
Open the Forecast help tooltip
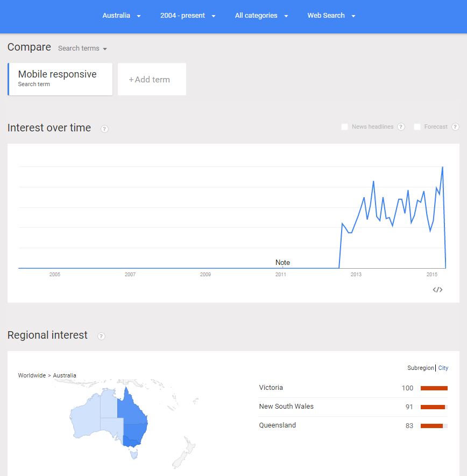pos(455,127)
